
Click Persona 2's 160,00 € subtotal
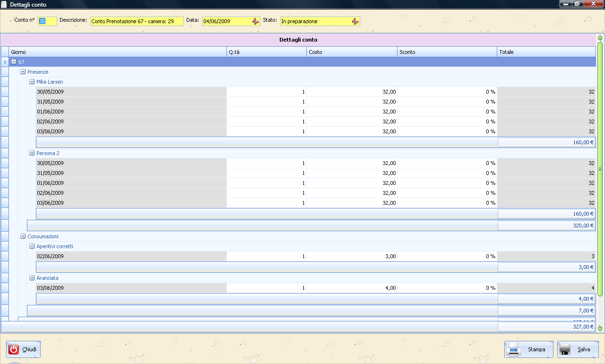click(546, 214)
